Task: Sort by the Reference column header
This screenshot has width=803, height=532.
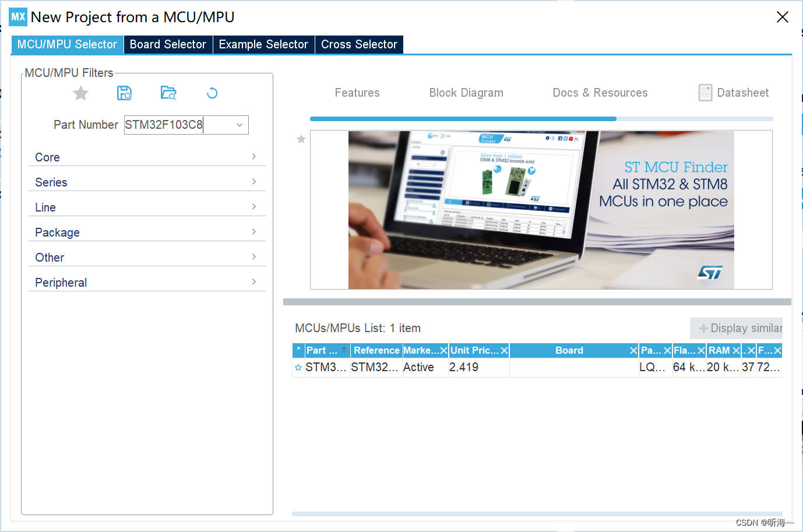Action: tap(376, 350)
